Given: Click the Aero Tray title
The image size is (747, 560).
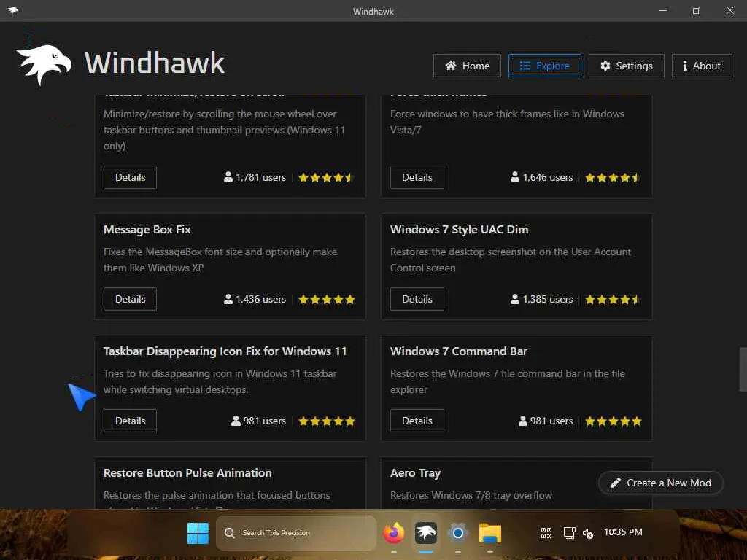Looking at the screenshot, I should [x=415, y=473].
